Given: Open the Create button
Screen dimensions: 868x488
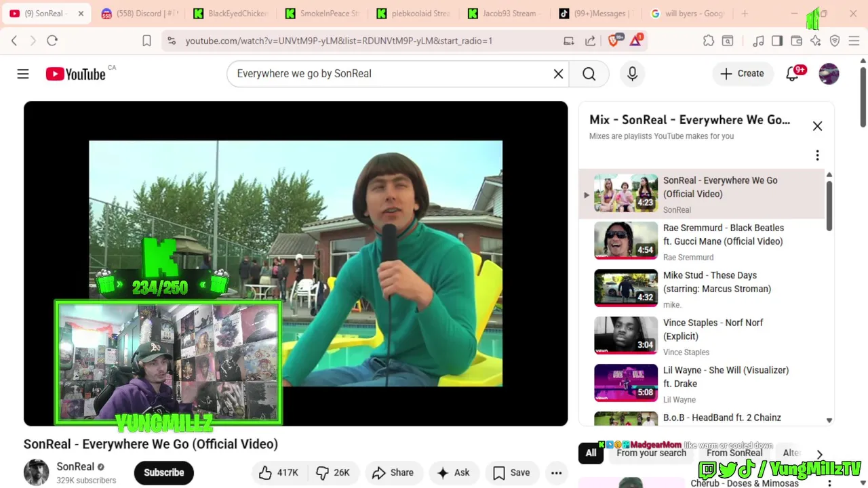Looking at the screenshot, I should [742, 74].
